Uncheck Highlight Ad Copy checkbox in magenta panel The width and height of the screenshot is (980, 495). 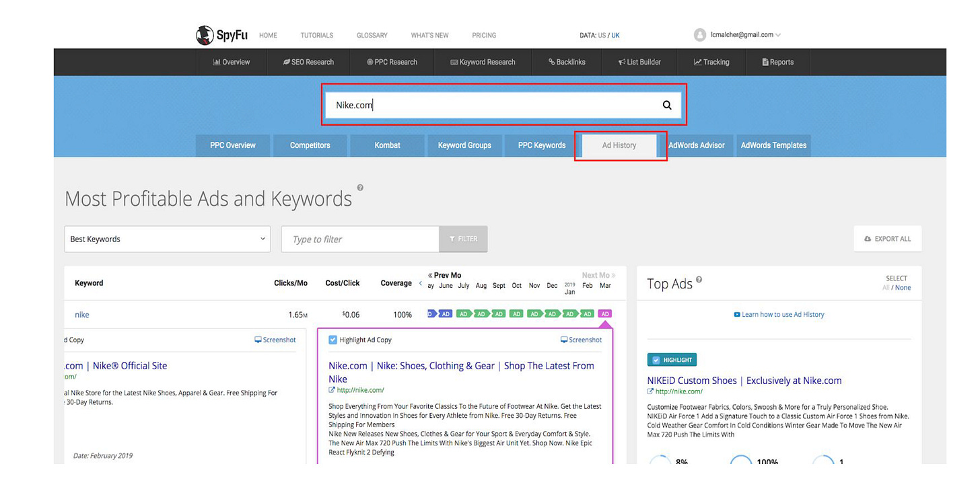(x=332, y=340)
